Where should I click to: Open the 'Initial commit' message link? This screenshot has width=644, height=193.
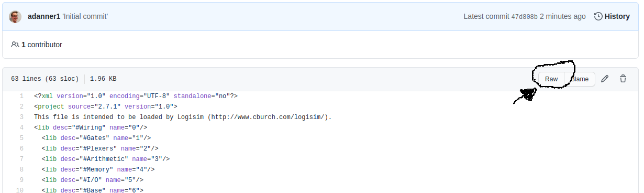coord(85,16)
